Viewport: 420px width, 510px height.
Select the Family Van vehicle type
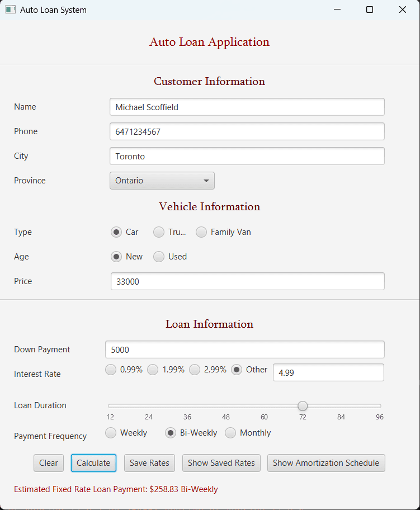coord(201,232)
